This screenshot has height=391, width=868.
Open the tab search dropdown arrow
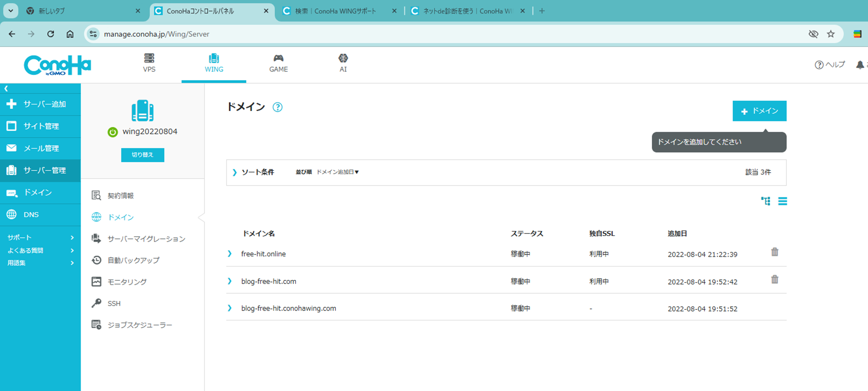[10, 11]
